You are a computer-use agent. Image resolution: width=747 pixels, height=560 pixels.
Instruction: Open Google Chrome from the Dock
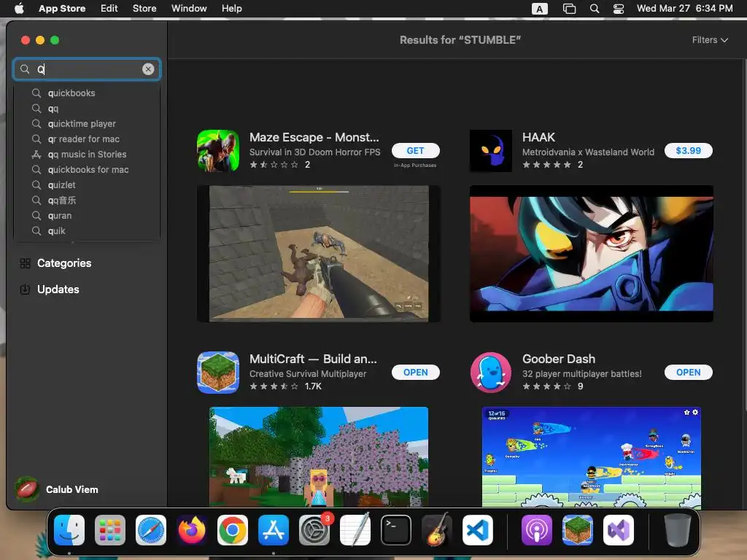(233, 530)
